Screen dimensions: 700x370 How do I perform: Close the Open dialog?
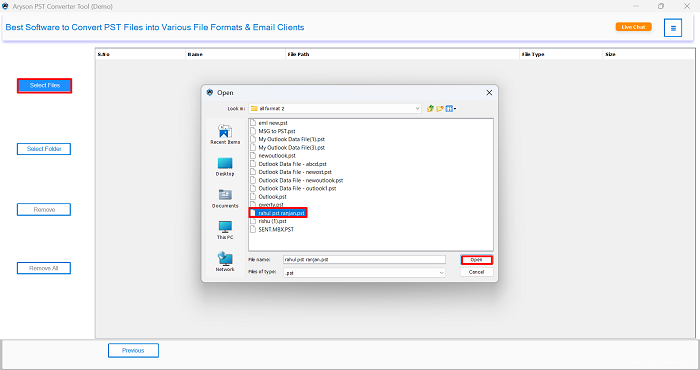click(489, 92)
